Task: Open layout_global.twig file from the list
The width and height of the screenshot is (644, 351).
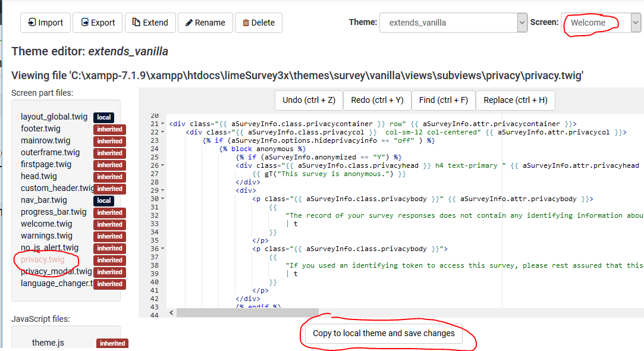Action: pos(54,117)
